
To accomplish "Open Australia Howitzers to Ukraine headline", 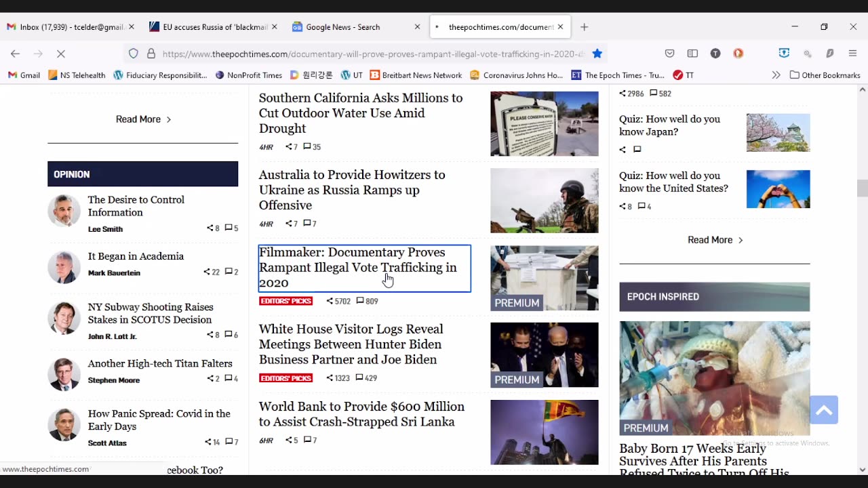I will [x=352, y=190].
